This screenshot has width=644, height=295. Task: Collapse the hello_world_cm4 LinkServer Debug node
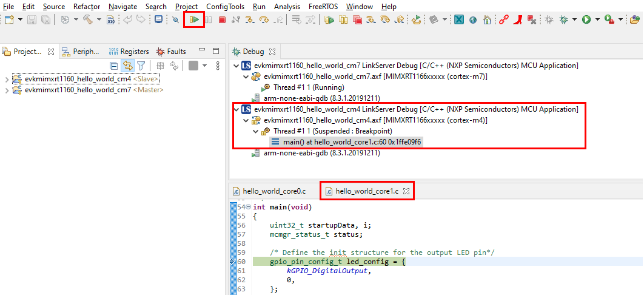coord(236,109)
